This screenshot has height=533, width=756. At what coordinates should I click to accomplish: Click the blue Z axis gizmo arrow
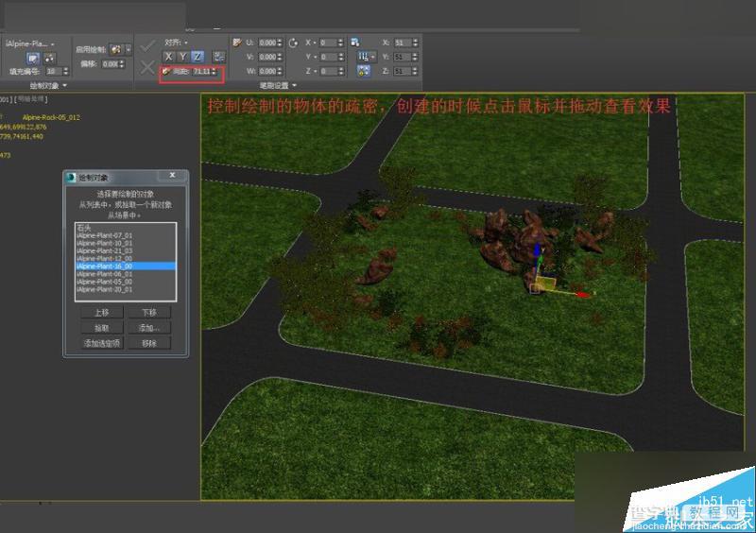[537, 250]
